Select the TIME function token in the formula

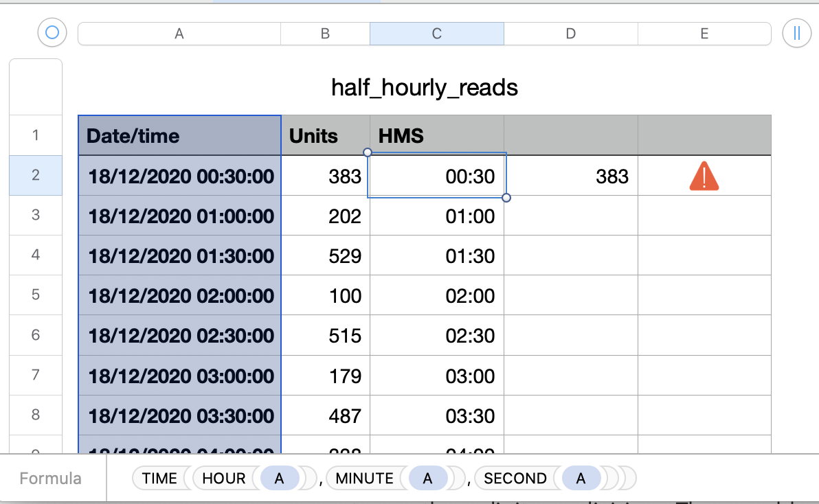pos(161,478)
